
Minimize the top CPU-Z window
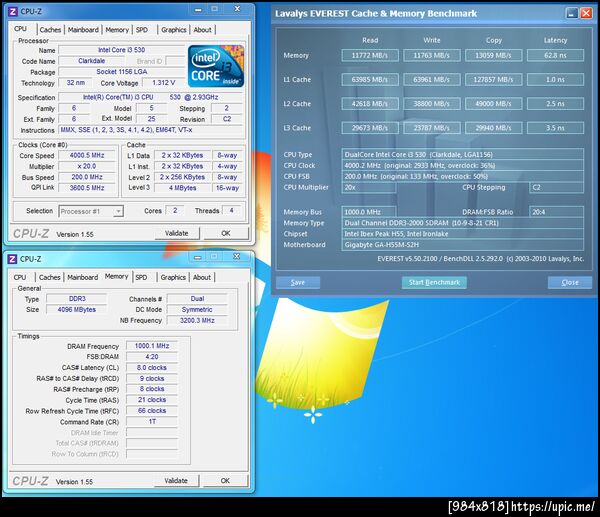(198, 10)
